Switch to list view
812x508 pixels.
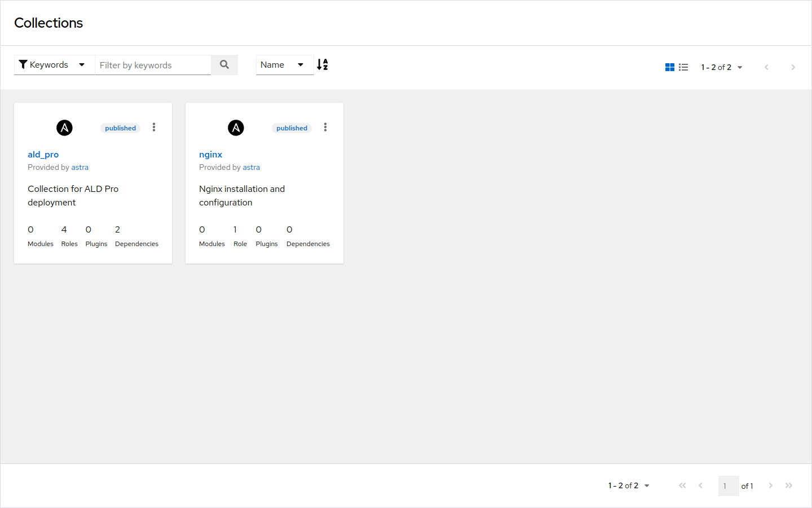(683, 67)
